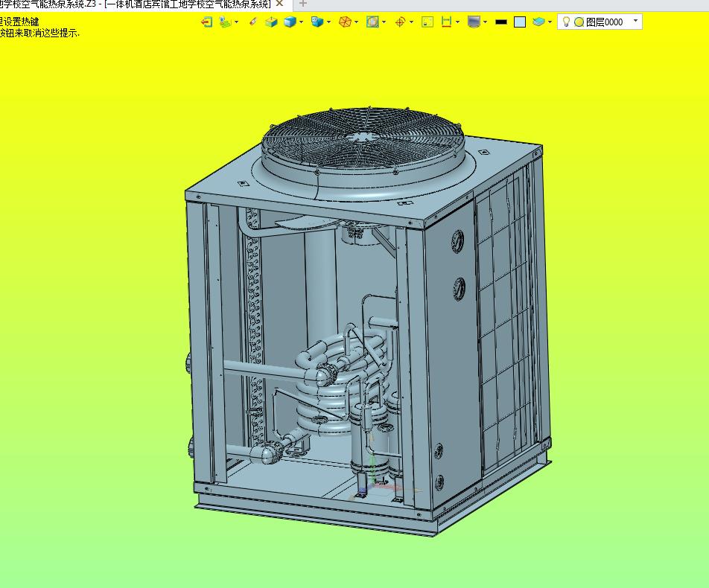Click the yellow layer color circle
709x588 pixels.
click(x=579, y=22)
